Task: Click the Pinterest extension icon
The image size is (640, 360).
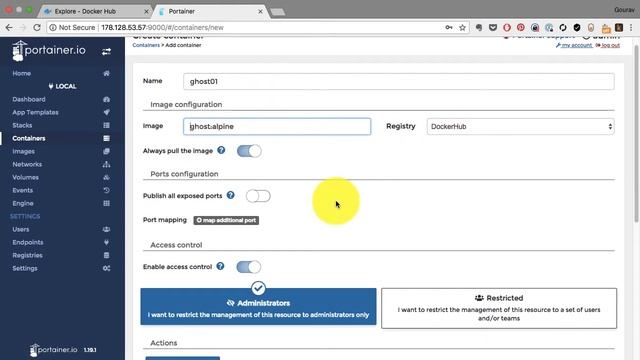Action: [x=520, y=27]
